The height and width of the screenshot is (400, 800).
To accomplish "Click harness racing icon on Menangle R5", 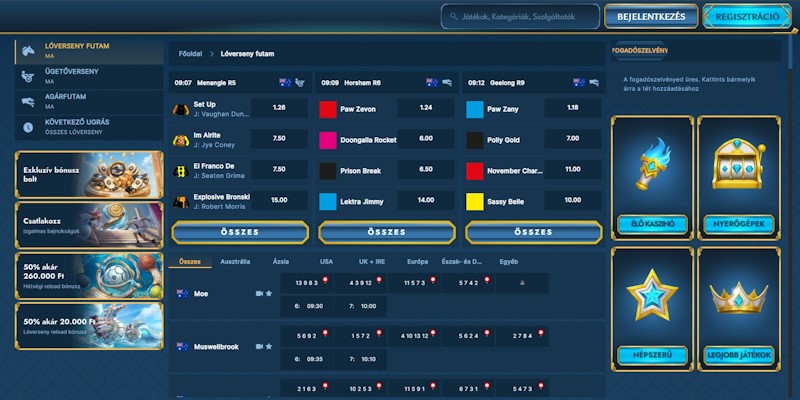I will coord(300,83).
